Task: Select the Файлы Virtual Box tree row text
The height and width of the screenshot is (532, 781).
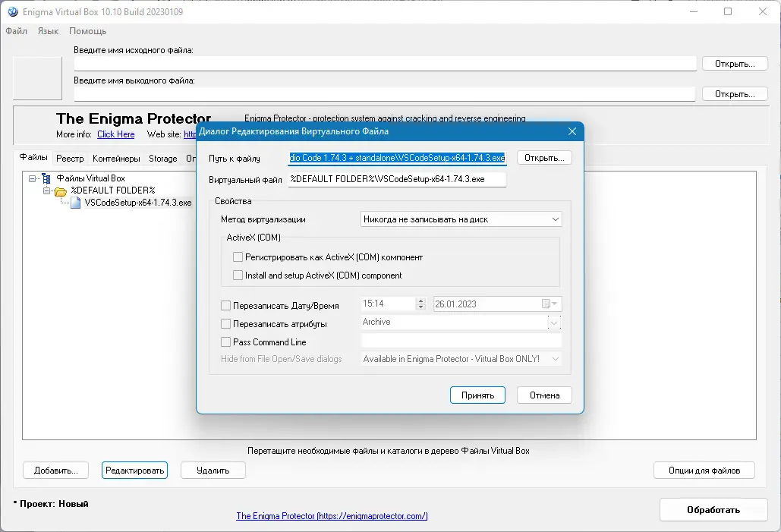Action: 90,178
